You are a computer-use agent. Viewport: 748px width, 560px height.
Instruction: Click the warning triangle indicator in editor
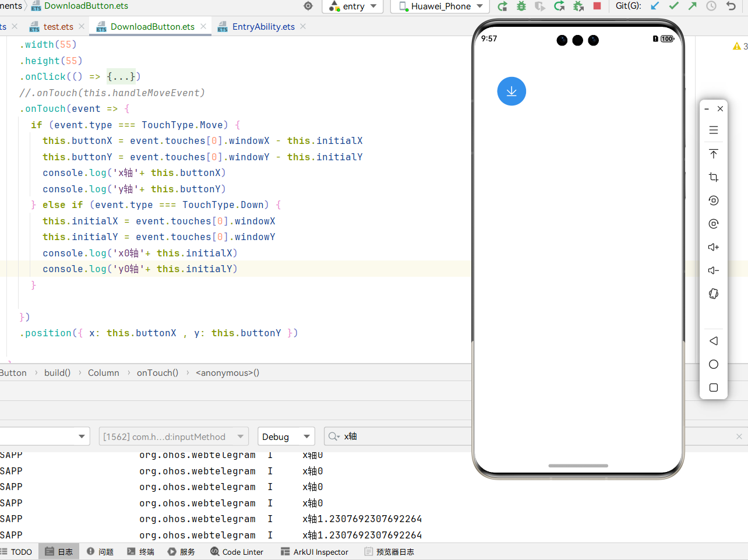coord(737,46)
